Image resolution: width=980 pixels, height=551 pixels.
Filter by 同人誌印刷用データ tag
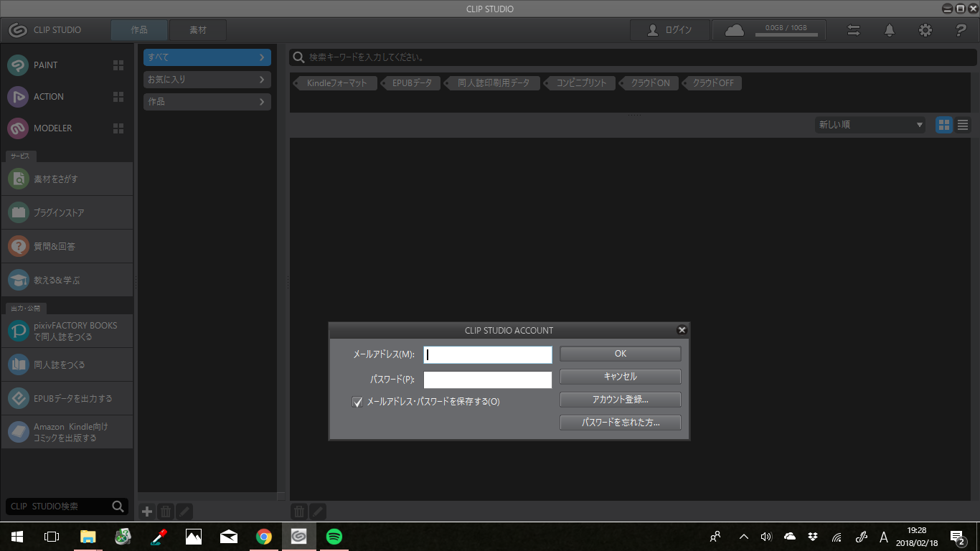[x=493, y=83]
